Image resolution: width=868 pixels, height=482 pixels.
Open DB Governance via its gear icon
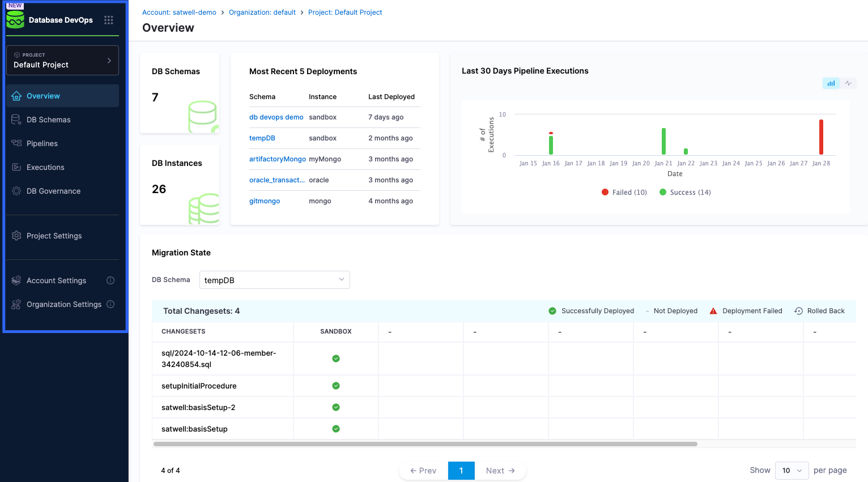coord(16,191)
